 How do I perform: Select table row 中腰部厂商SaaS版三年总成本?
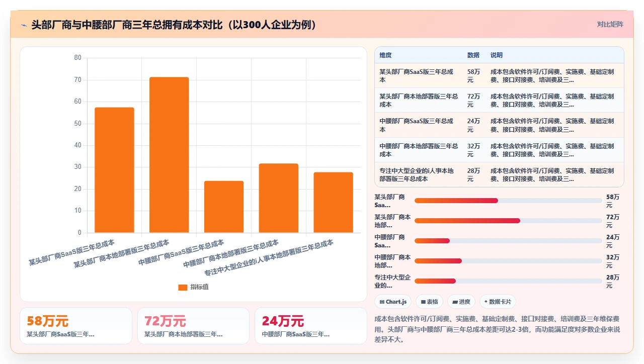pos(499,125)
